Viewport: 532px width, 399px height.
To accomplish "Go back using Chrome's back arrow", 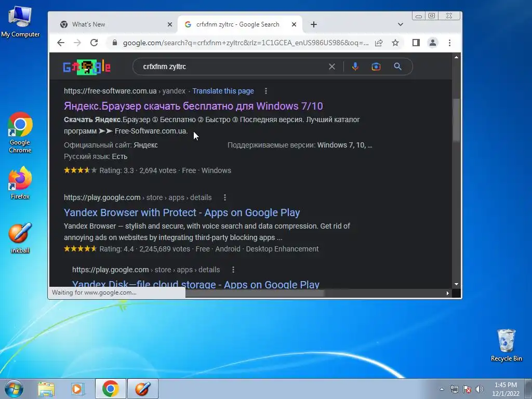I will (61, 43).
